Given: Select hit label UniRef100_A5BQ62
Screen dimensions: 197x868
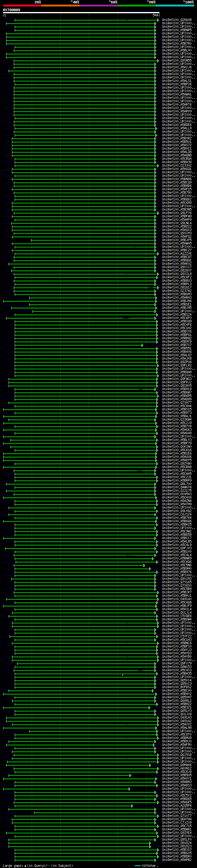Looking at the screenshot, I should coord(177,200).
